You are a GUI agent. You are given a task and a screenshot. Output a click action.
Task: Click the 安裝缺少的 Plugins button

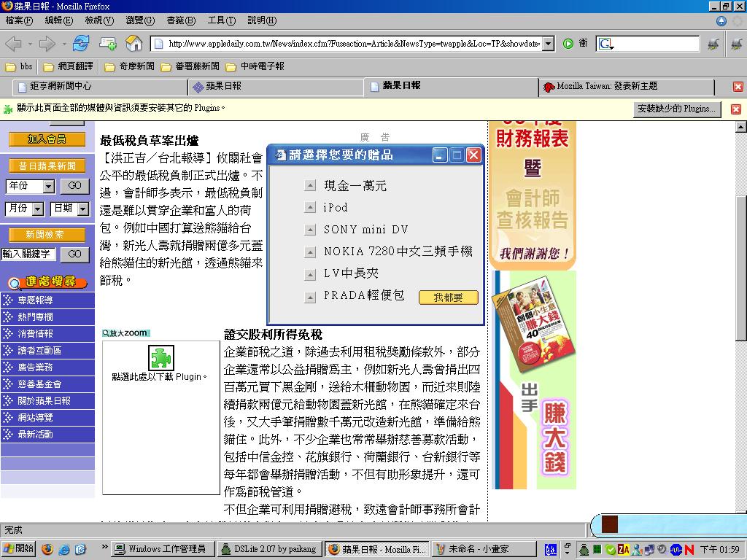676,109
